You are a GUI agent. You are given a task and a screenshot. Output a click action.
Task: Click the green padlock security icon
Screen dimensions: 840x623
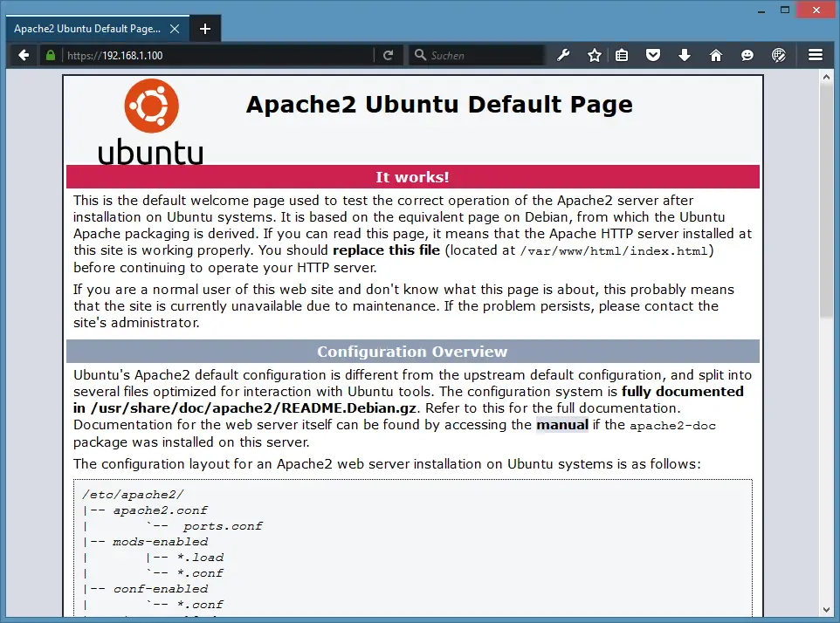coord(51,55)
